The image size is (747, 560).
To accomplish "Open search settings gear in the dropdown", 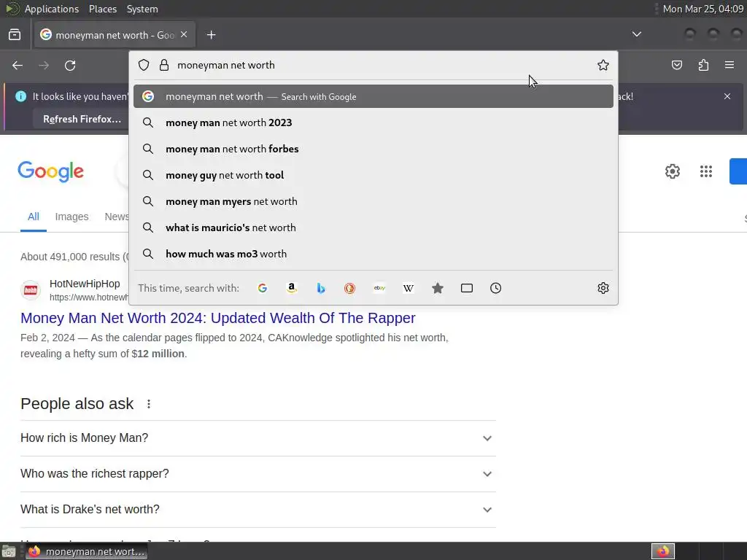I will (x=603, y=288).
